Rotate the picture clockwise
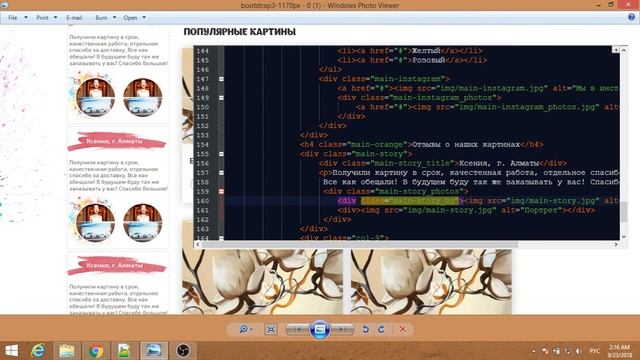 pos(381,329)
